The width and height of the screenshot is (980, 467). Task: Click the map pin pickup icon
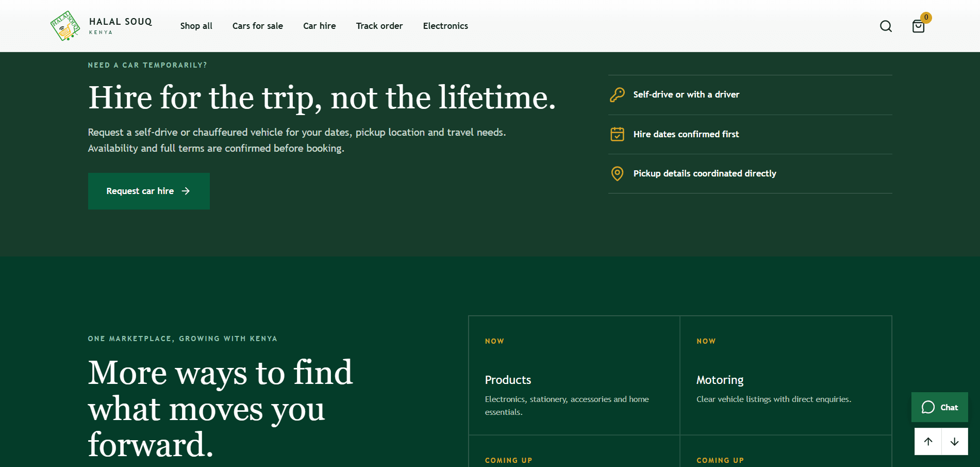[617, 173]
